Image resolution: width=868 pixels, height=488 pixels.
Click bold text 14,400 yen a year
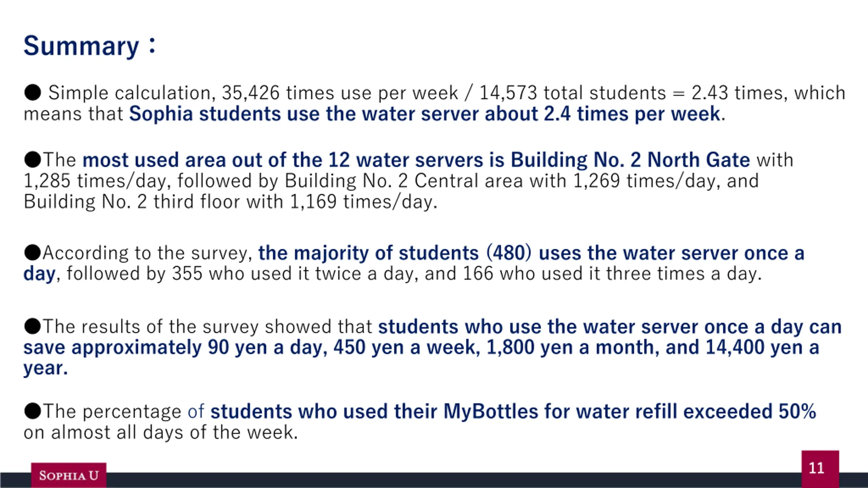(x=762, y=347)
